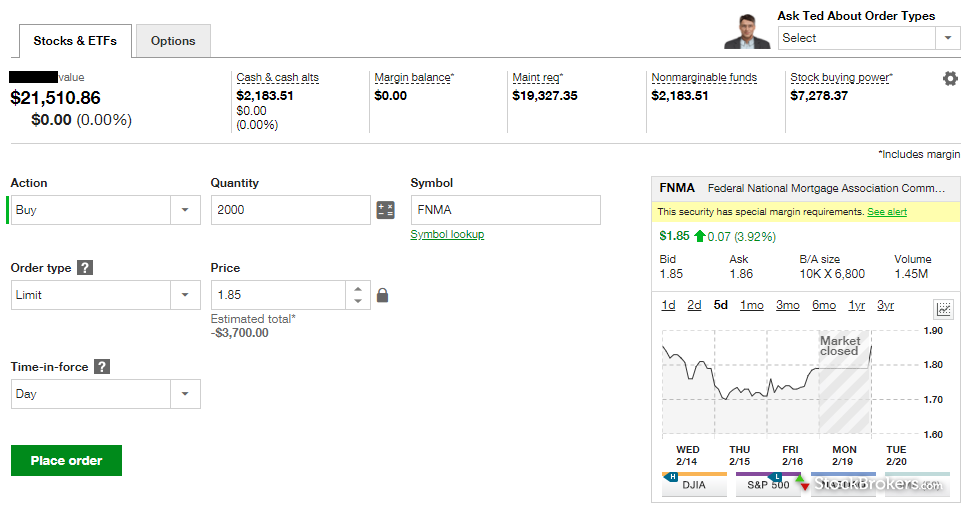Switch to the Stocks & ETFs tab
Screen dimensions: 968x507
[x=75, y=41]
